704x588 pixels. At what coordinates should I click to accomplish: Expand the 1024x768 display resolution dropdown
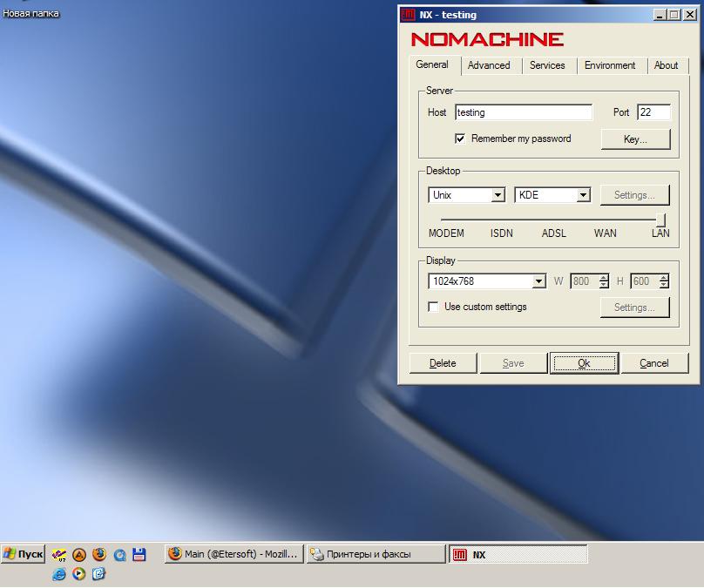(x=538, y=281)
